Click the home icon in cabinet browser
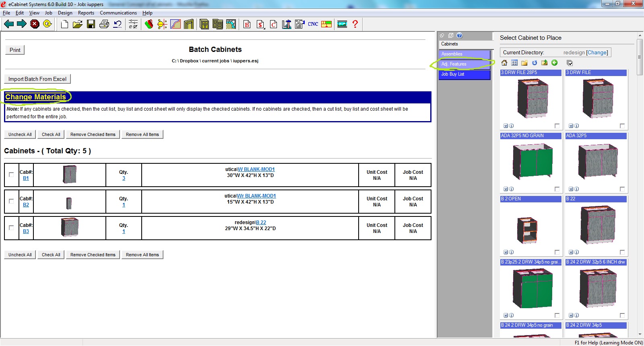 tap(504, 63)
